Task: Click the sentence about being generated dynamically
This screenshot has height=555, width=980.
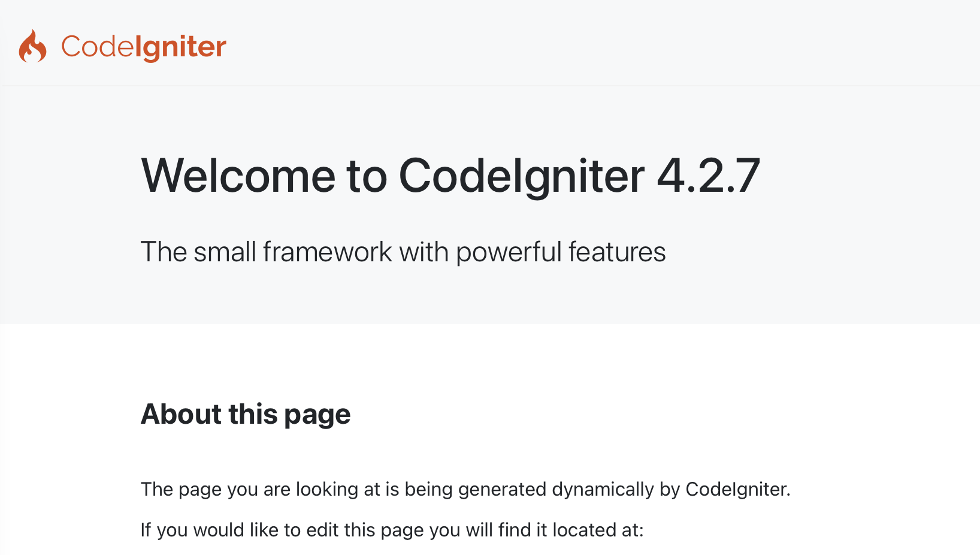Action: (x=465, y=490)
